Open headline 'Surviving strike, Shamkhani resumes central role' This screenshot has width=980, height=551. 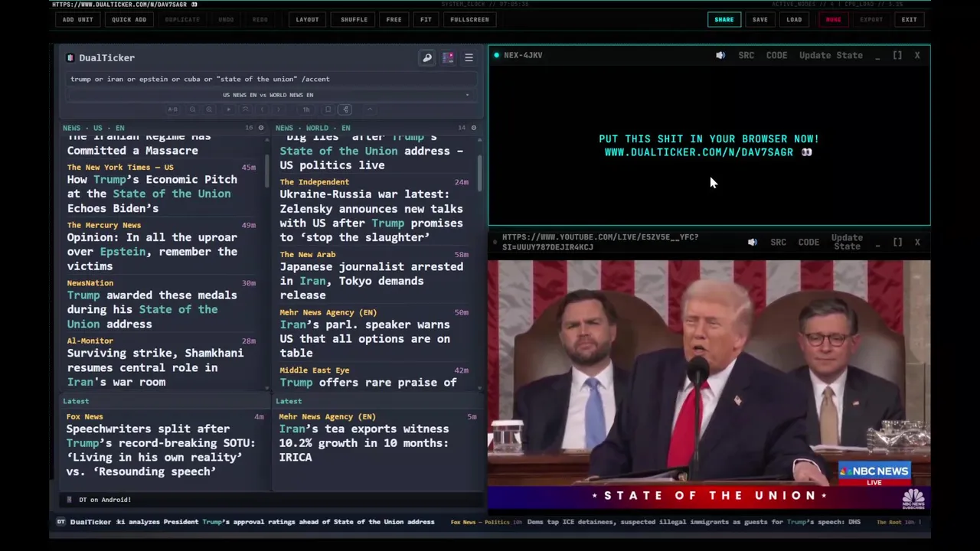click(155, 367)
